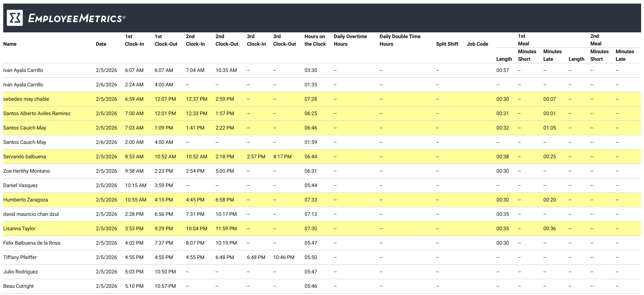Select david mauricio chan dzul's 07:13 hours
This screenshot has height=295, width=644.
pyautogui.click(x=310, y=214)
